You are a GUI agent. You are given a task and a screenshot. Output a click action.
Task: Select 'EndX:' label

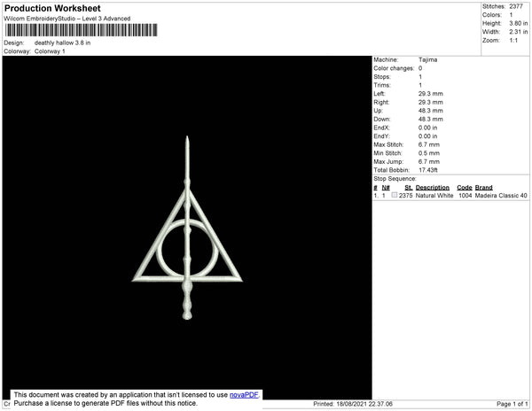pyautogui.click(x=381, y=128)
